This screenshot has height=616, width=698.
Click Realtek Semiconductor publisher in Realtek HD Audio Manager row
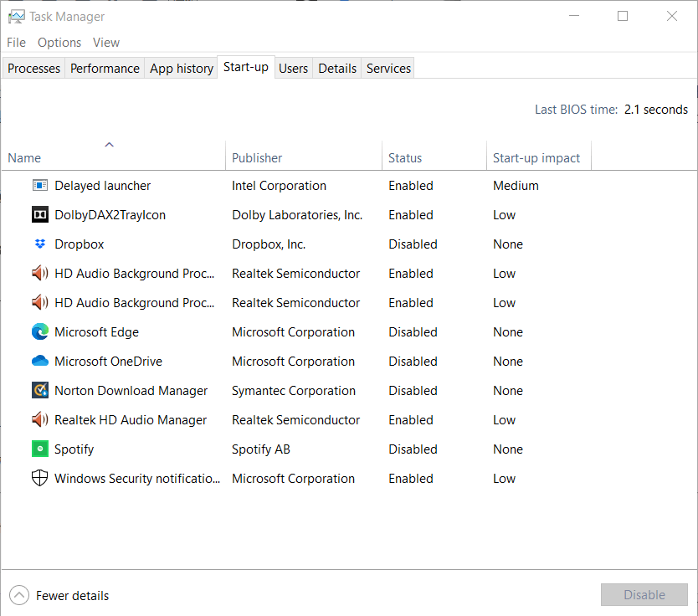(x=296, y=420)
